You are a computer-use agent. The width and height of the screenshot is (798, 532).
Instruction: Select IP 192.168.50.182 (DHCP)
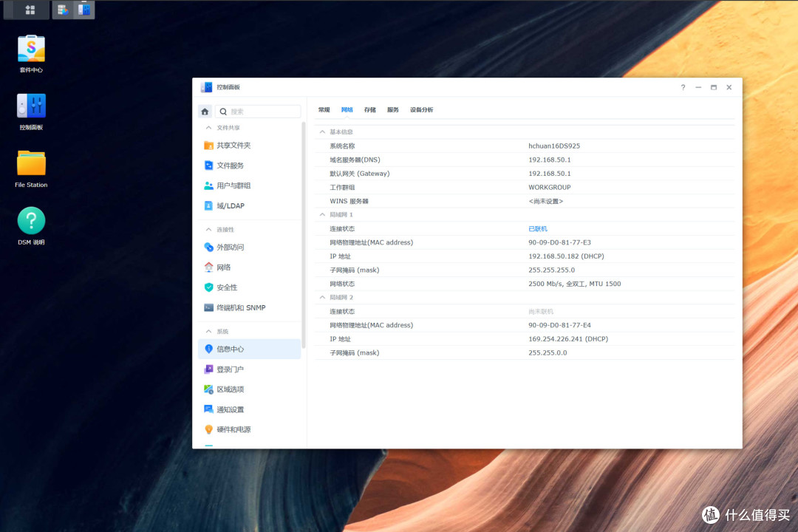point(567,256)
